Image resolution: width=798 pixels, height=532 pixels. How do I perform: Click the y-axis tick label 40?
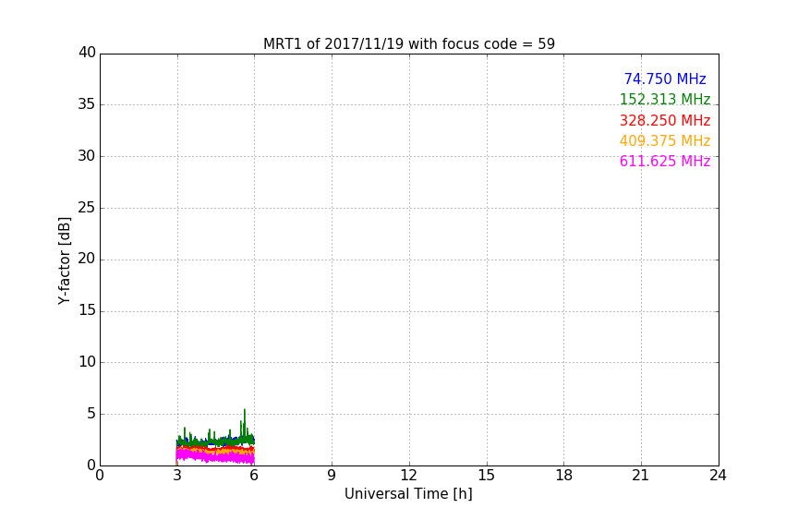coord(87,53)
